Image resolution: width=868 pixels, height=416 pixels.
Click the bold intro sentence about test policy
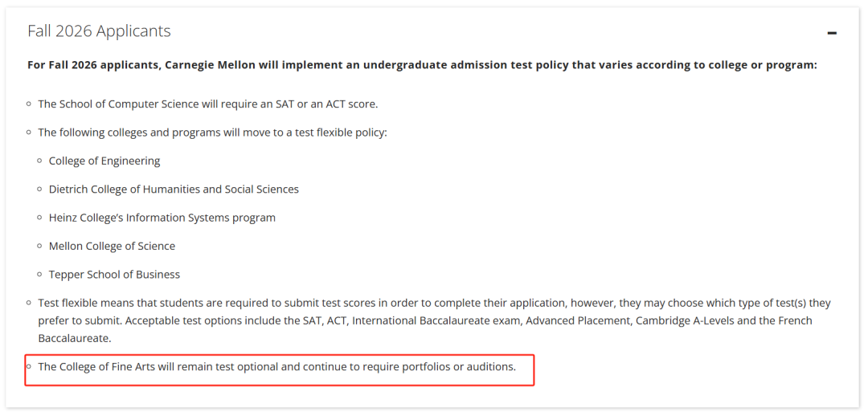pyautogui.click(x=423, y=65)
